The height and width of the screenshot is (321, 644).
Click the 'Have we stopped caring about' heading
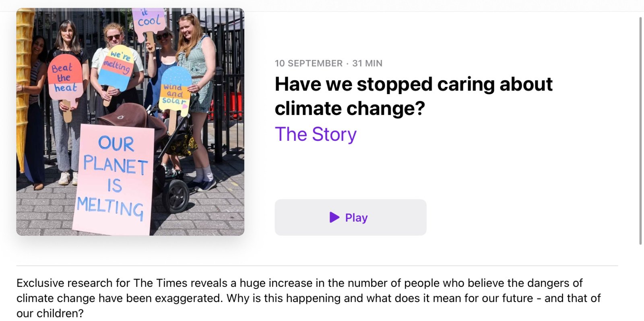point(413,84)
